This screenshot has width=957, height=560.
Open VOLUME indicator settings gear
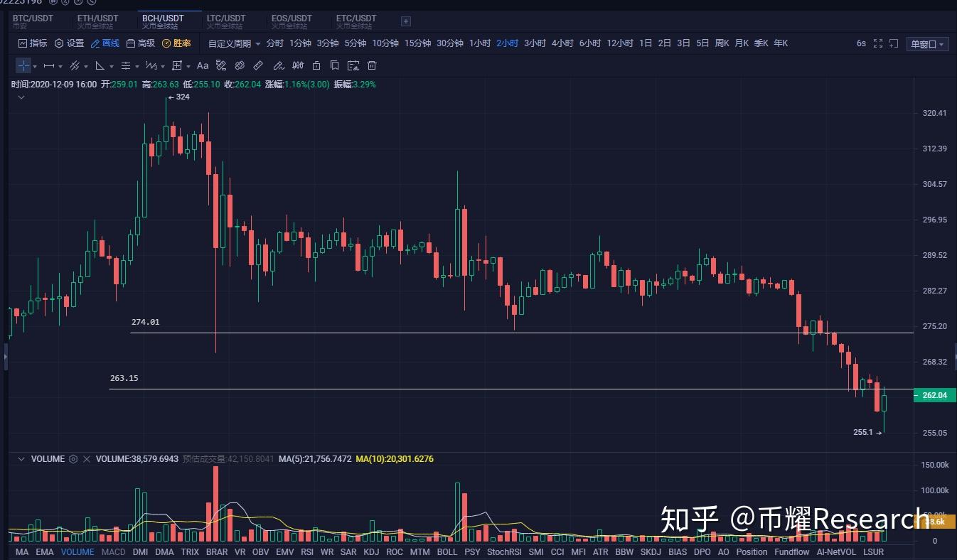pyautogui.click(x=73, y=459)
